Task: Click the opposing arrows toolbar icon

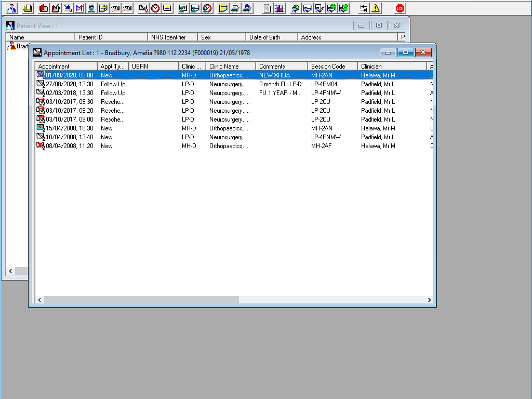Action: pyautogui.click(x=363, y=8)
